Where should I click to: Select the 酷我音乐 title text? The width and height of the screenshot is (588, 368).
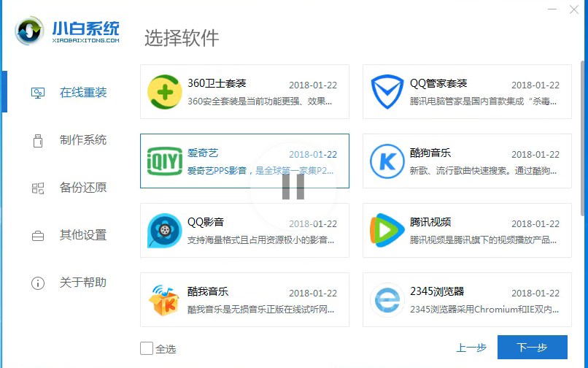coord(208,291)
